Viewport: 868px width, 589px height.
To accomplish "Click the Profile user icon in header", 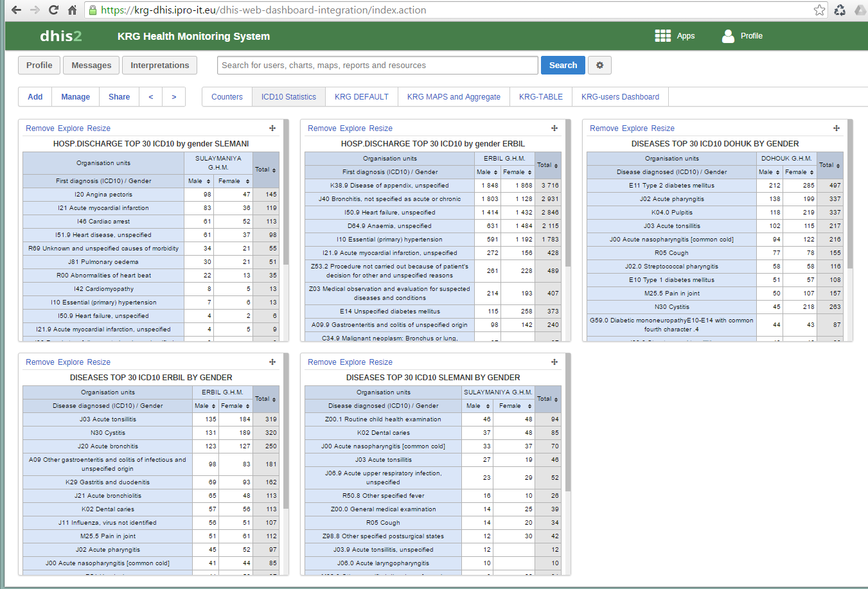I will tap(728, 36).
